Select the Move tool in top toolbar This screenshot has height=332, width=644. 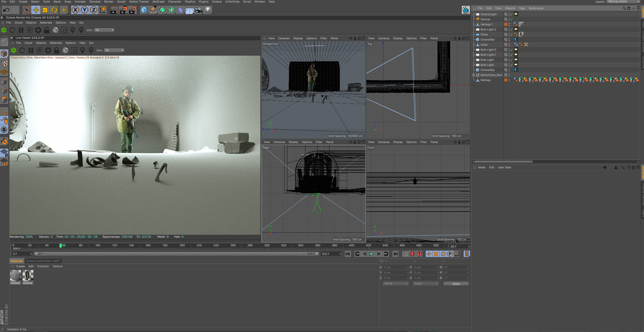click(36, 10)
